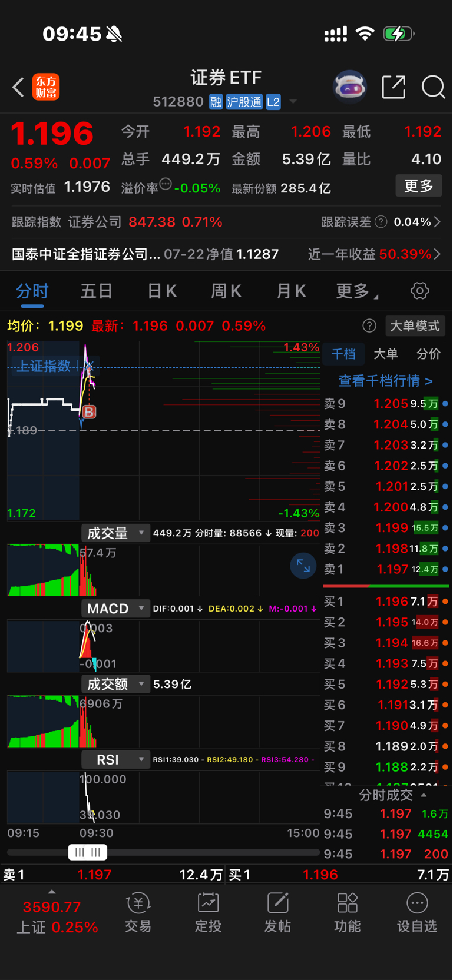Tap the buy-sell ratio red-green bar
This screenshot has height=980, width=453.
(386, 586)
